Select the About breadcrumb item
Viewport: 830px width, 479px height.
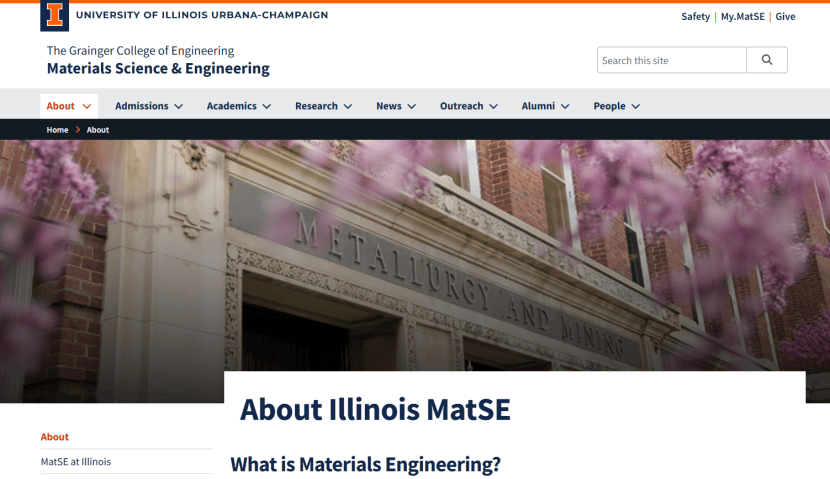(x=98, y=130)
